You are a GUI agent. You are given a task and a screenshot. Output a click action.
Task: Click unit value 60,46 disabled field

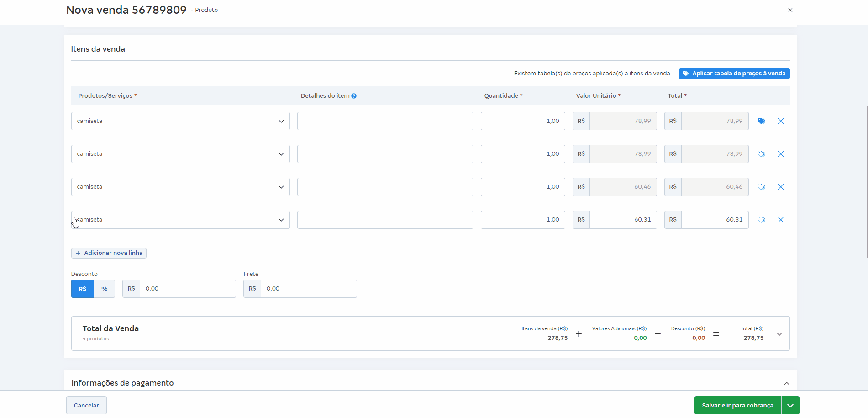pos(623,187)
